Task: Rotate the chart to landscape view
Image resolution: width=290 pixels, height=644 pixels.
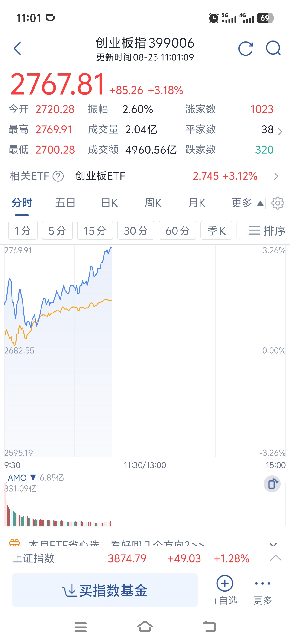Action: pyautogui.click(x=272, y=484)
